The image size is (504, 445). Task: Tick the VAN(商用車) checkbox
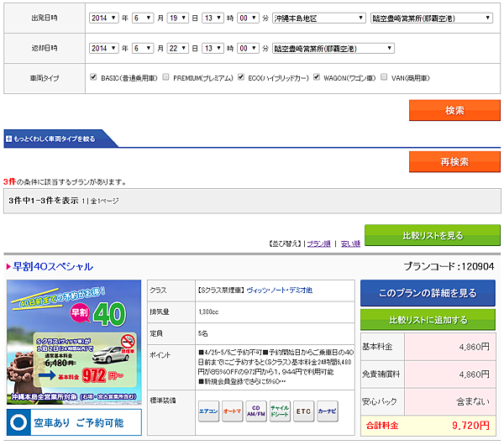click(385, 76)
